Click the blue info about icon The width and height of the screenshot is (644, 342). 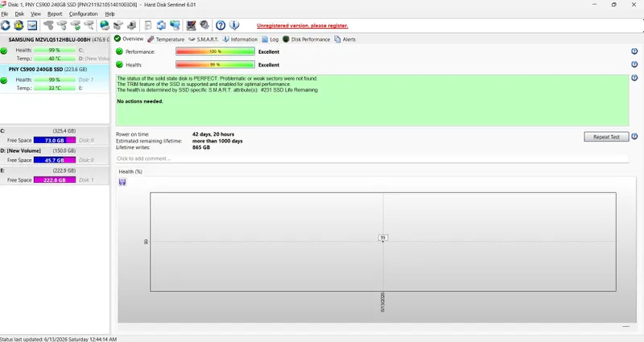click(x=234, y=26)
